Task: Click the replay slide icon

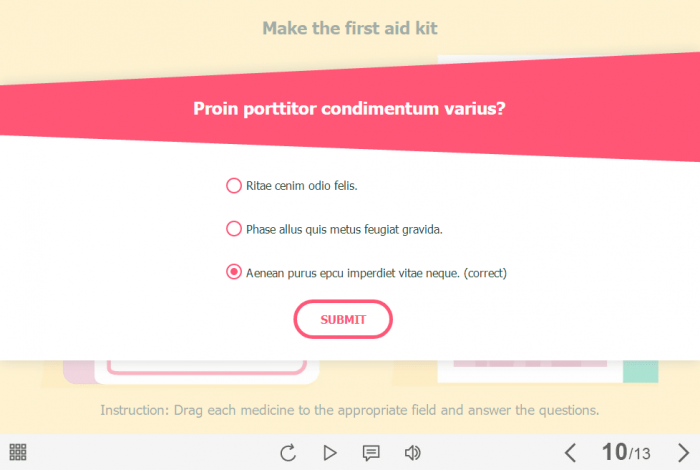Action: [x=288, y=453]
